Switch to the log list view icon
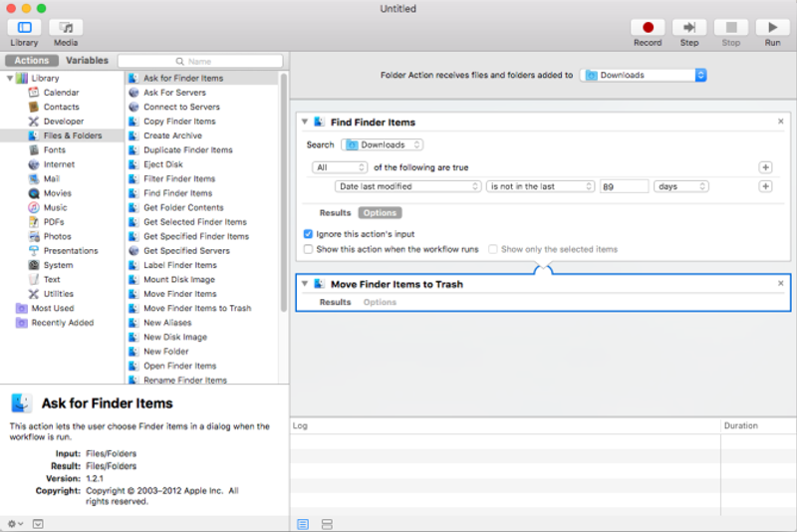 tap(303, 524)
